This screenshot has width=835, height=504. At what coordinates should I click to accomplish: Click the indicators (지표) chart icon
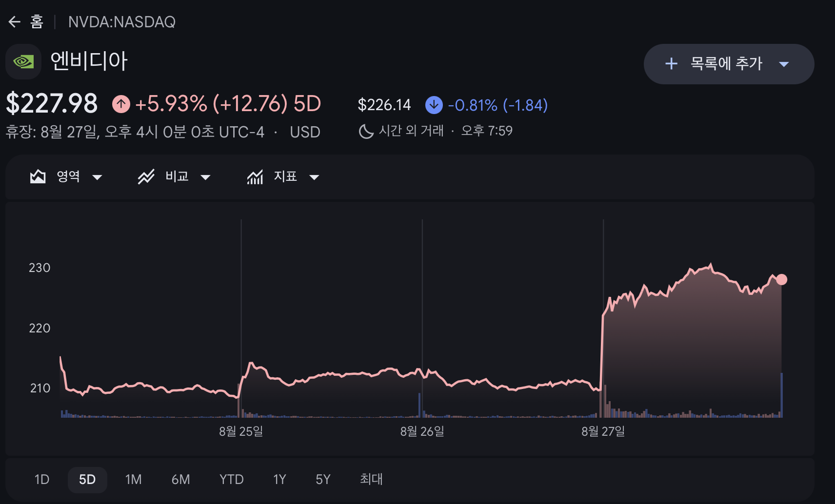[x=255, y=176]
